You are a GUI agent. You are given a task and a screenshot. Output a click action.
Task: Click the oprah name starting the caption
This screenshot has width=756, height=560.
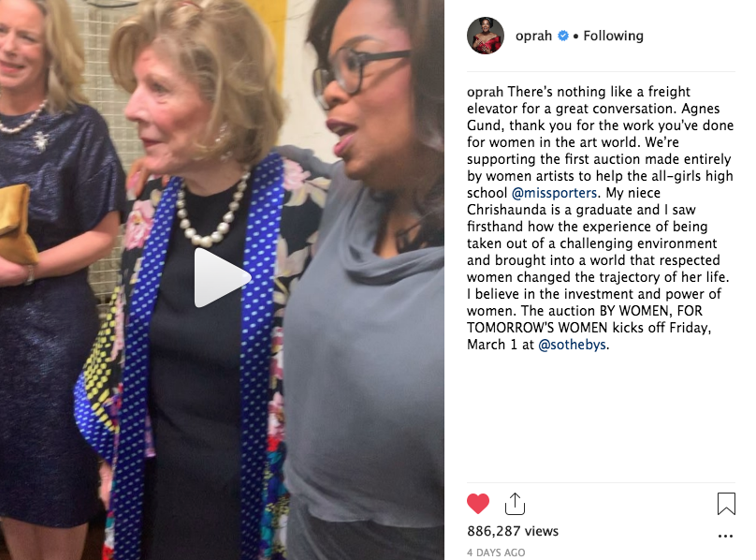(485, 92)
